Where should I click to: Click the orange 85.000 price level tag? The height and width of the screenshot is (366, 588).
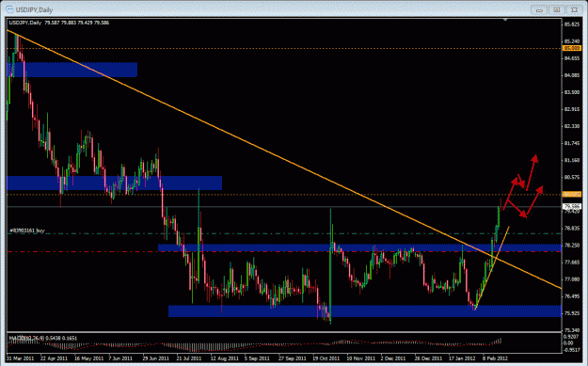572,48
